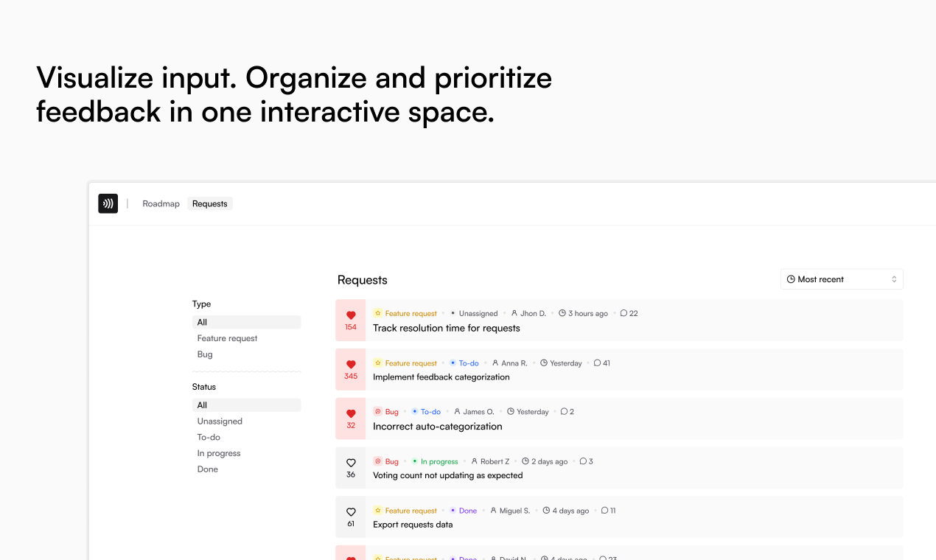Select All under Status filter
Image resolution: width=936 pixels, height=560 pixels.
tap(247, 405)
